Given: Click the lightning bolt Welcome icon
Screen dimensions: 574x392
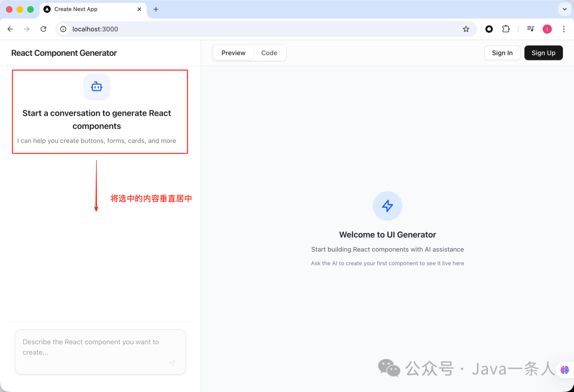Looking at the screenshot, I should click(x=387, y=206).
